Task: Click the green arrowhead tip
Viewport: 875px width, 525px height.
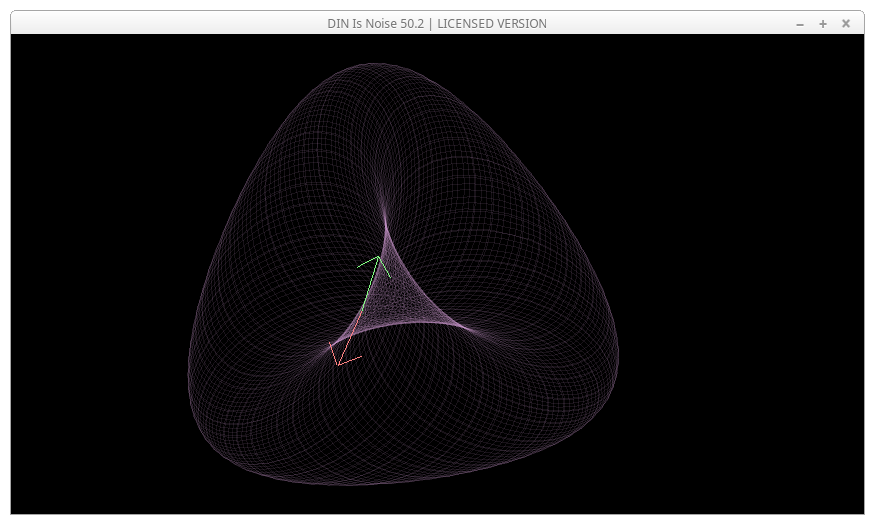Action: click(x=378, y=257)
